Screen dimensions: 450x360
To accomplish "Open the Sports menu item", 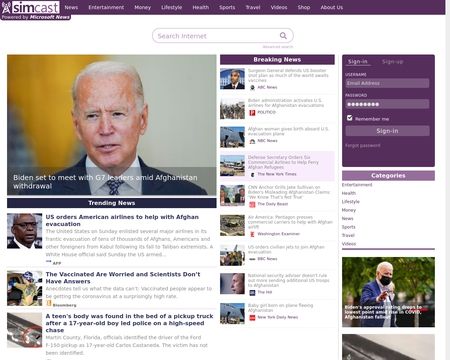I will coord(227,7).
